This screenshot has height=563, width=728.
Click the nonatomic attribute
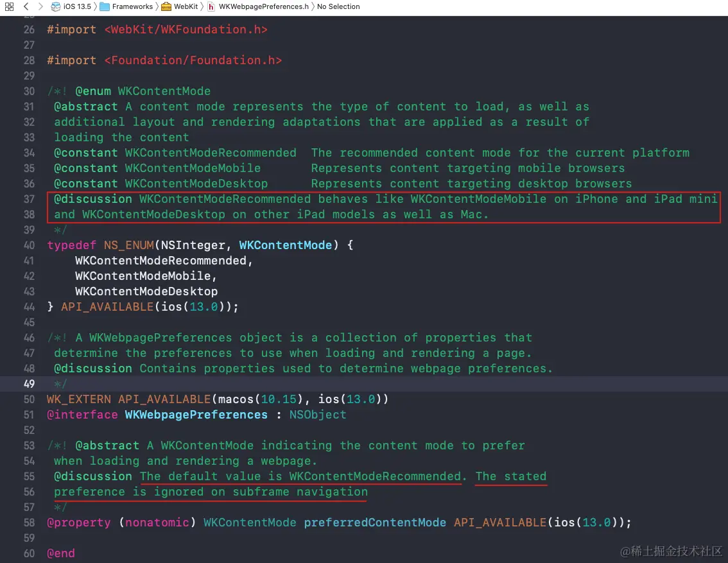157,523
